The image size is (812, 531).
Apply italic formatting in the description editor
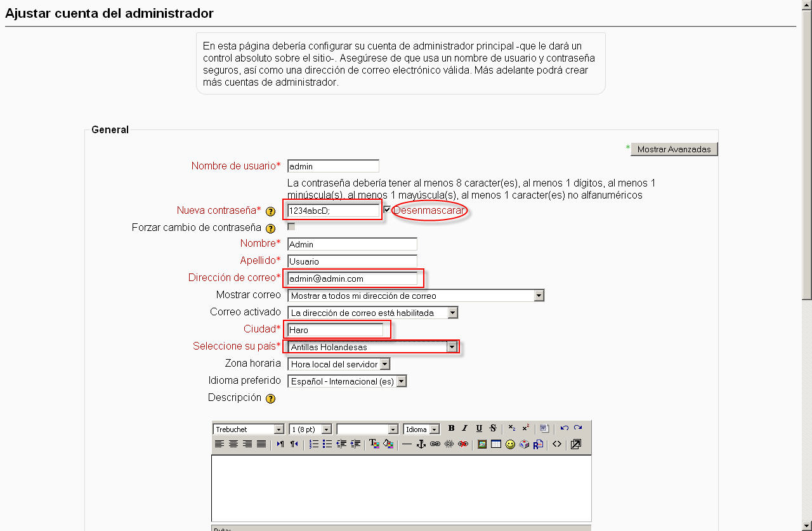point(465,429)
